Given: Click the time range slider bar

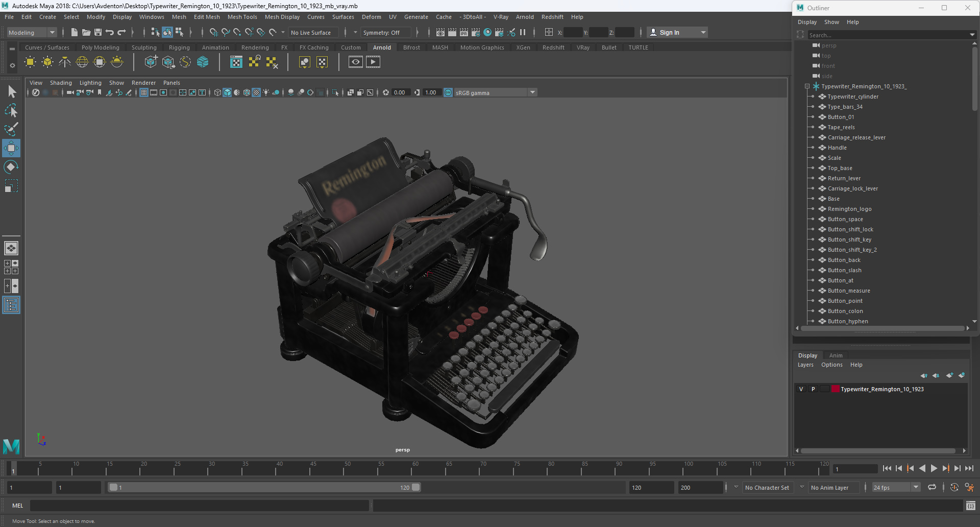Looking at the screenshot, I should click(x=264, y=488).
